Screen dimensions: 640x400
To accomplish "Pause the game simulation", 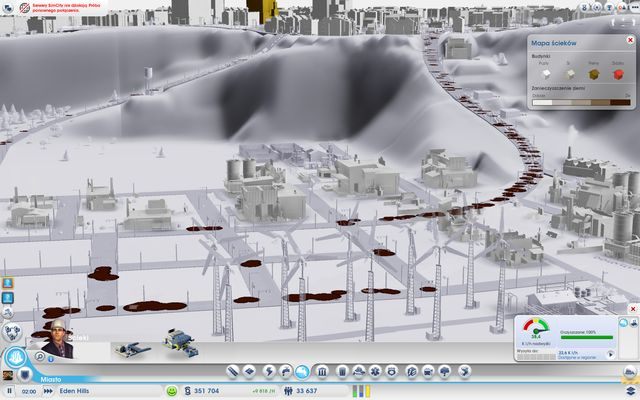I will click(9, 391).
